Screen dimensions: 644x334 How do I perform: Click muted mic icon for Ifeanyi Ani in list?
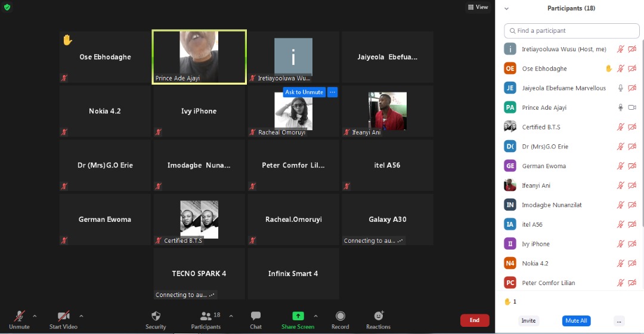(x=621, y=185)
